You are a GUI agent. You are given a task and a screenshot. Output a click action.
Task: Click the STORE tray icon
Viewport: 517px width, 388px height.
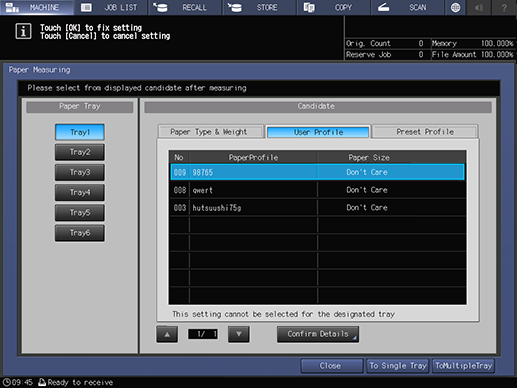point(235,7)
